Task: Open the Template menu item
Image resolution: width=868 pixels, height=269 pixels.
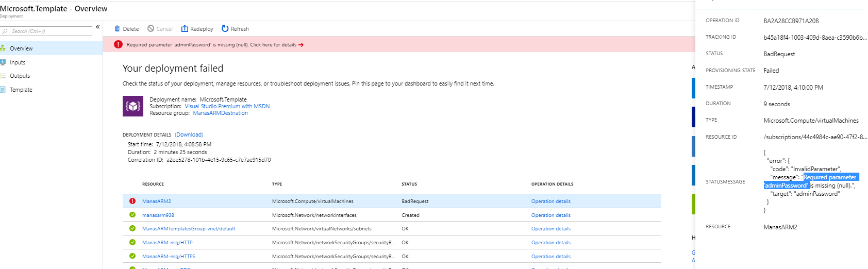Action: pyautogui.click(x=51, y=90)
